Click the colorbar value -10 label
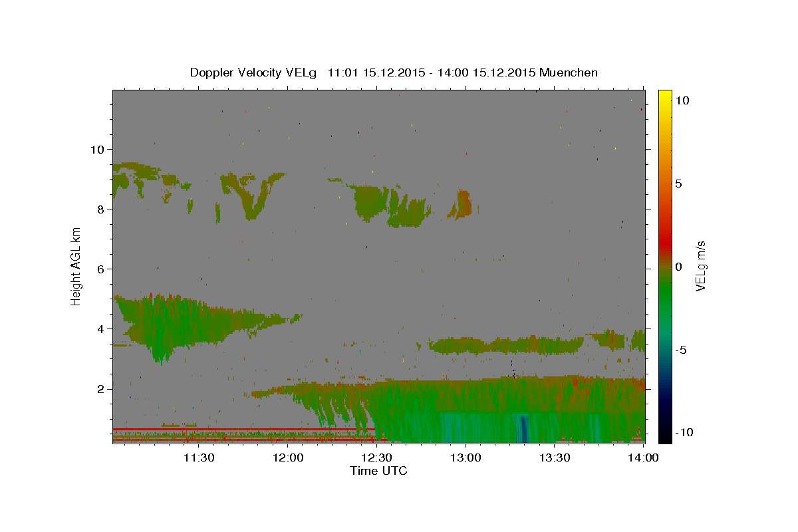This screenshot has height=532, width=798. [684, 433]
